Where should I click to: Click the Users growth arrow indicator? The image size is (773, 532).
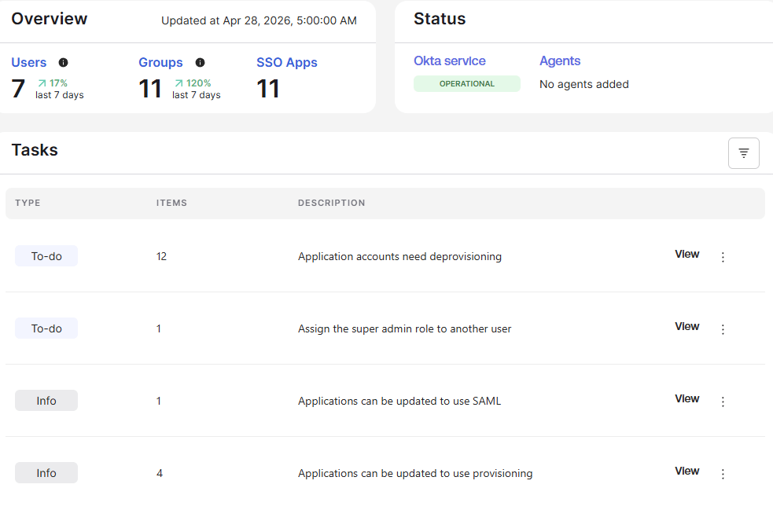pos(42,83)
